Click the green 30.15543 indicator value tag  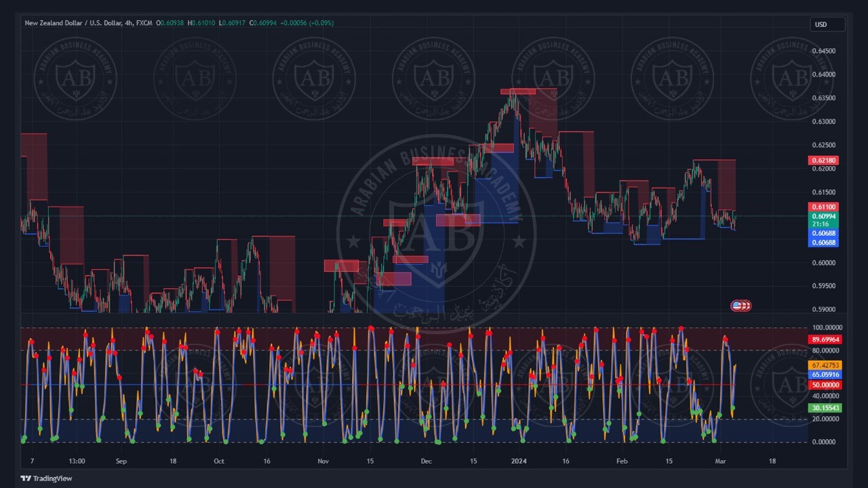coord(825,408)
